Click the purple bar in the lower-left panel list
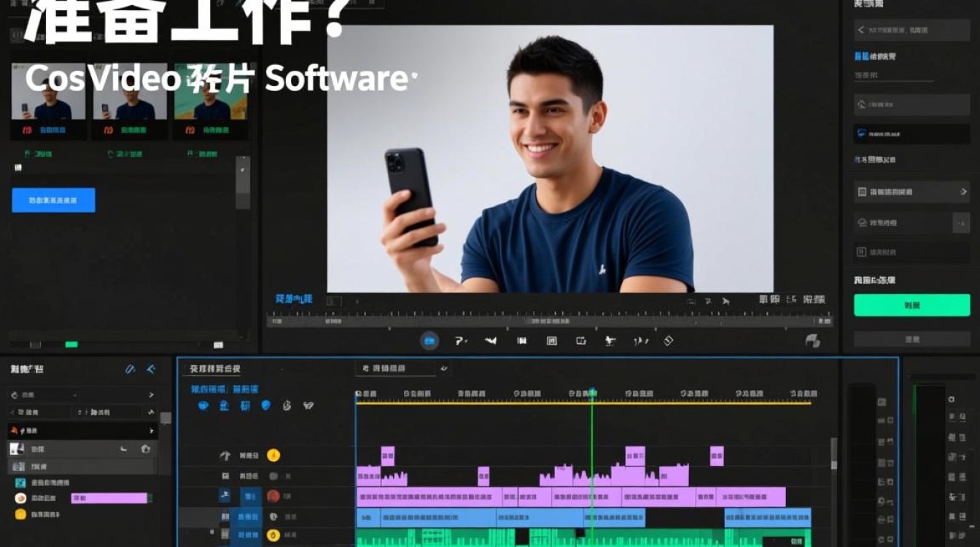The height and width of the screenshot is (547, 980). pos(109,498)
